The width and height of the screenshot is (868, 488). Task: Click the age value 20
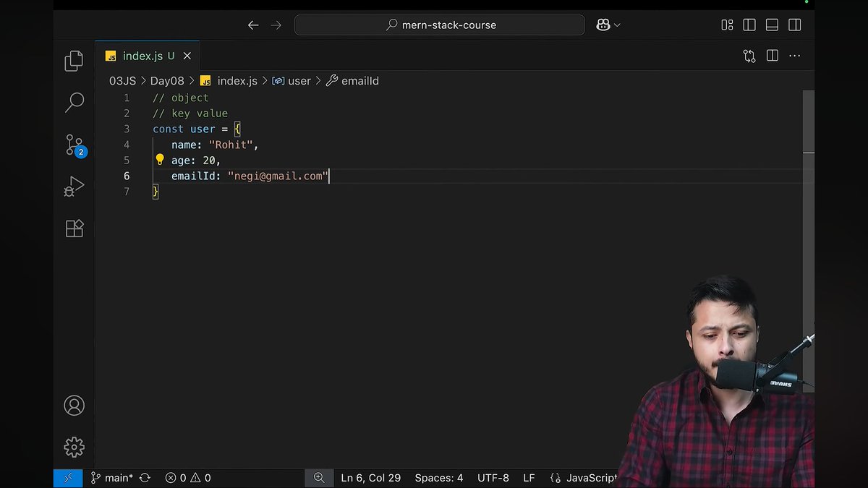209,160
